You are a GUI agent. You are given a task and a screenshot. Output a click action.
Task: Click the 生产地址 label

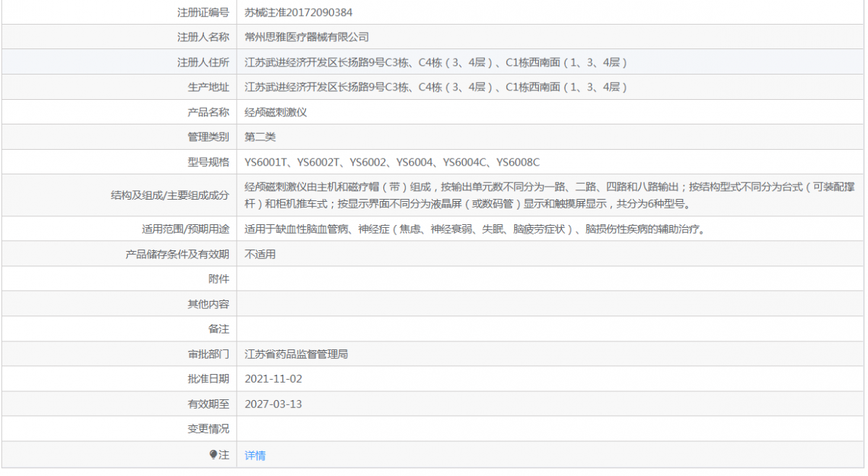[208, 87]
